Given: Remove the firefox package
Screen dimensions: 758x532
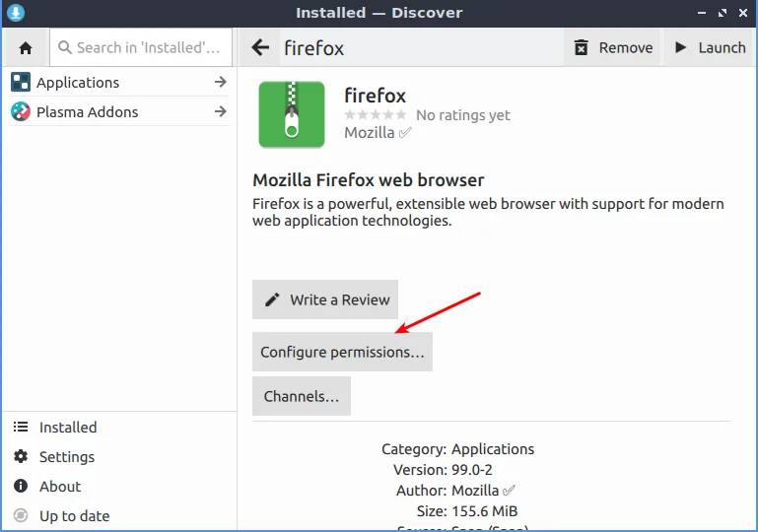Looking at the screenshot, I should 612,47.
